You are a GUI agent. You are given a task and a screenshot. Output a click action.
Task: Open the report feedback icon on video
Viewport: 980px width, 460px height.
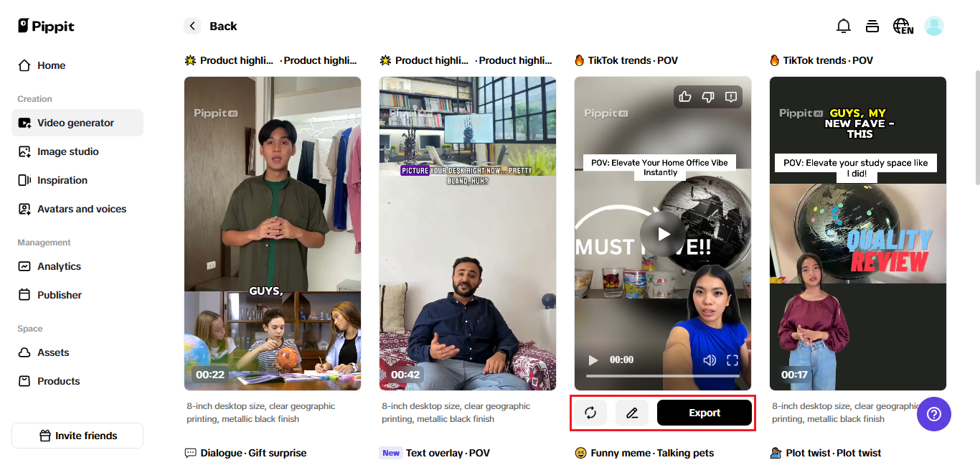(x=731, y=97)
